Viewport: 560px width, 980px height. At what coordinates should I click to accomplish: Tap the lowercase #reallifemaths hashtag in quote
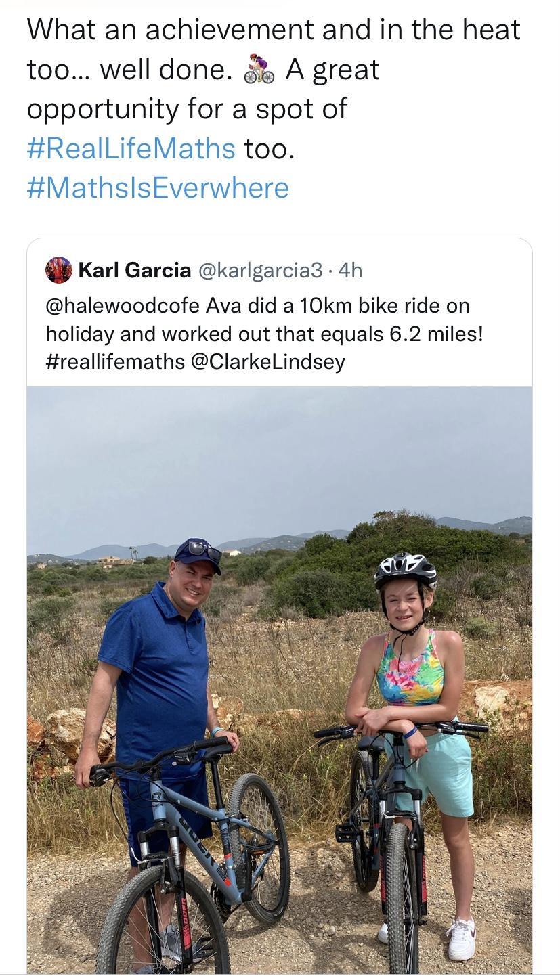[115, 361]
